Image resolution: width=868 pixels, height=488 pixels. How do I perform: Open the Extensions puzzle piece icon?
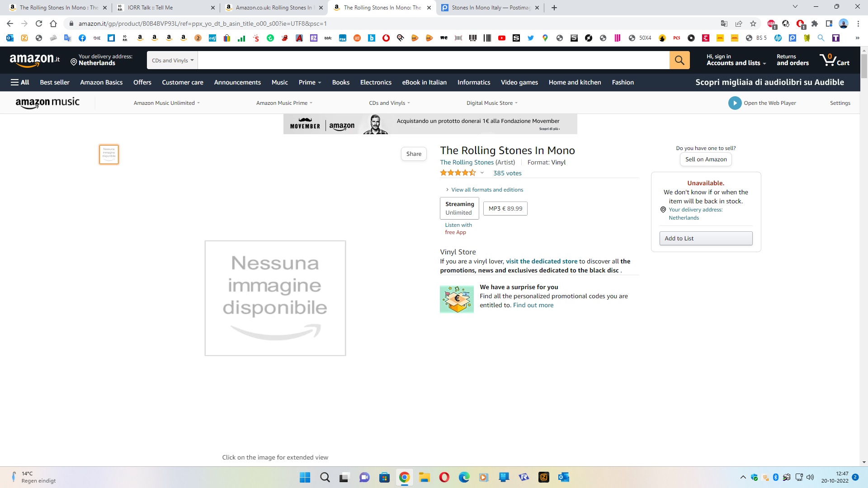click(x=815, y=23)
